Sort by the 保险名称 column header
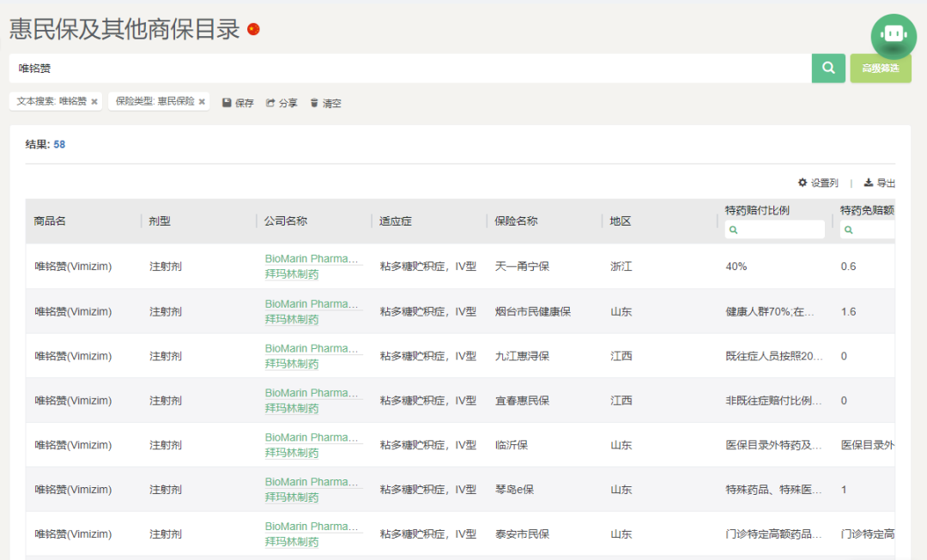Screen dimensions: 927x560 [x=517, y=221]
